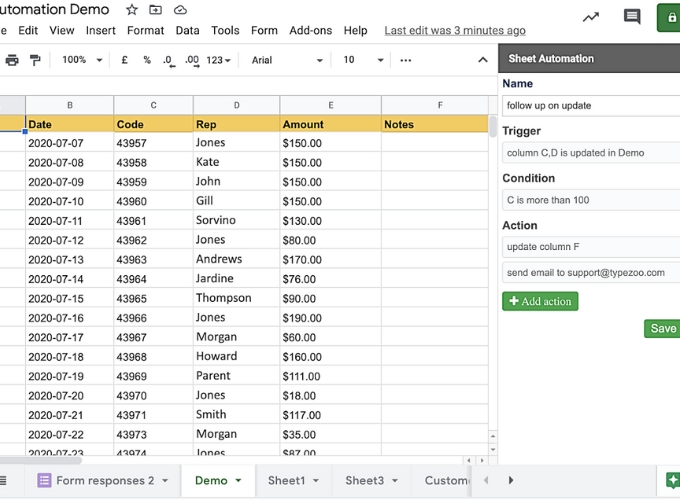The width and height of the screenshot is (680, 500).
Task: Open the Demo tab dropdown arrow
Action: coord(238,480)
